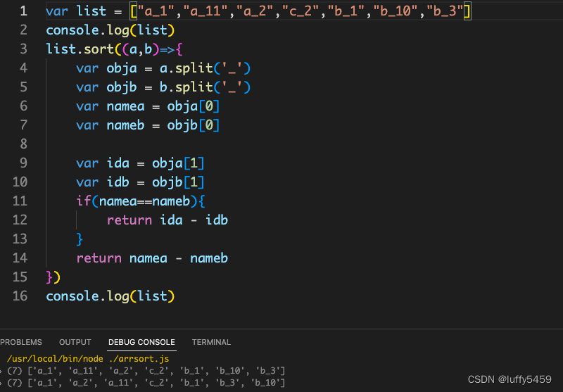
Task: Click the unsorted array output starting 'a_1', 'a_11'
Action: pos(146,370)
